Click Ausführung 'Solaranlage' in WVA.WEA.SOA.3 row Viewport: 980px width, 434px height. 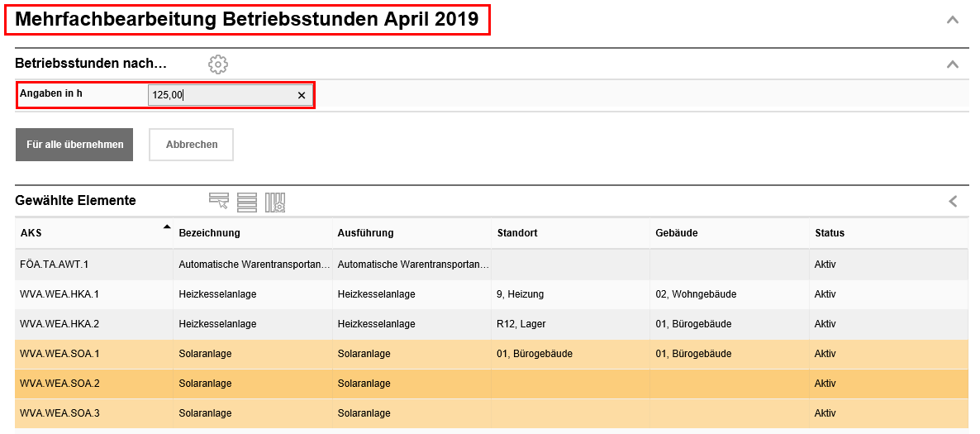(x=364, y=413)
